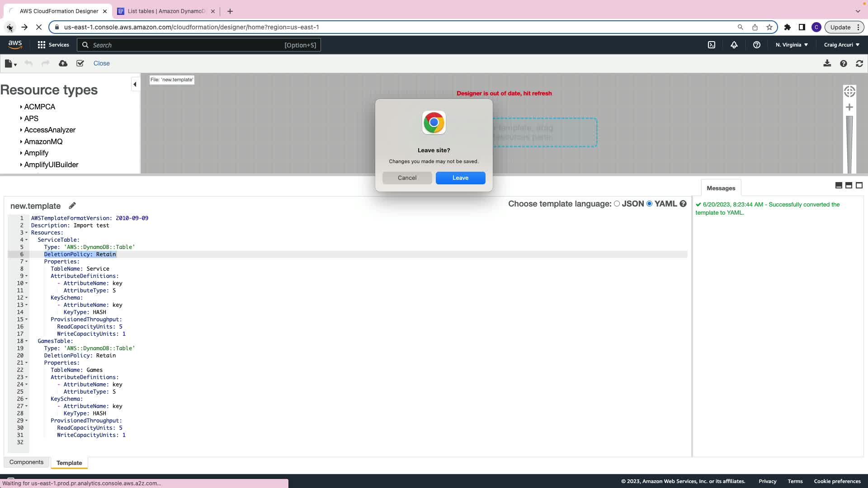This screenshot has height=488, width=868.
Task: Click the download template icon
Action: point(827,64)
